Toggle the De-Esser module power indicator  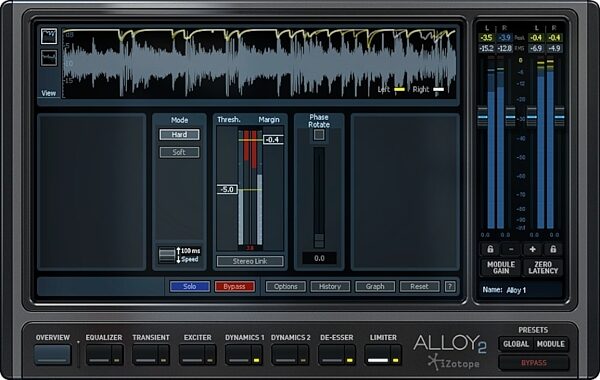pos(349,360)
